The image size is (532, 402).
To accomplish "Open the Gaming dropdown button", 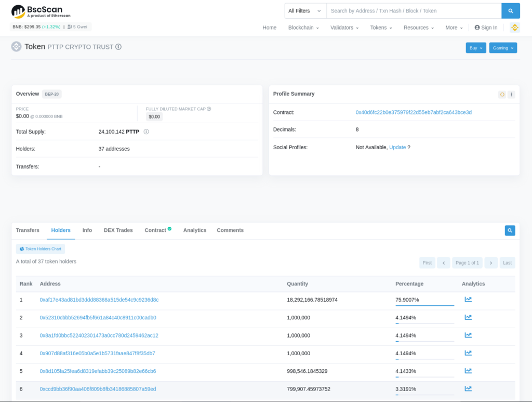I will (503, 48).
